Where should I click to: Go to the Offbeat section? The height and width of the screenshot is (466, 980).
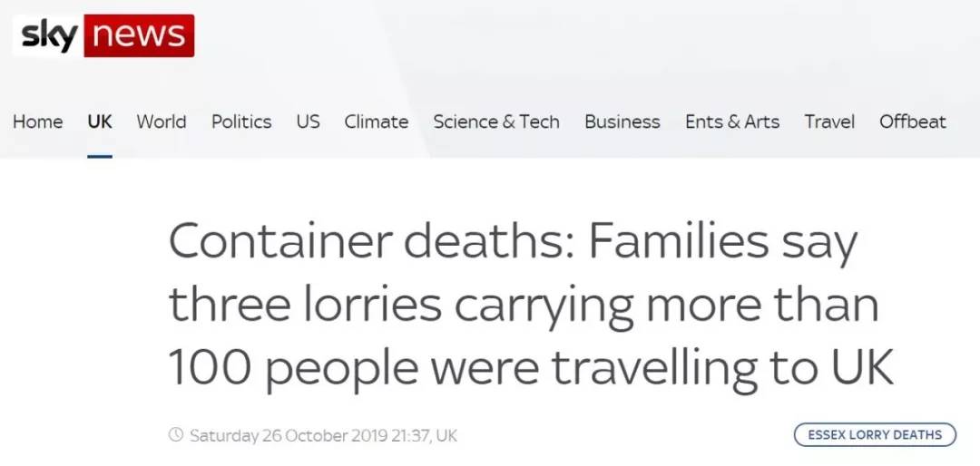(913, 121)
